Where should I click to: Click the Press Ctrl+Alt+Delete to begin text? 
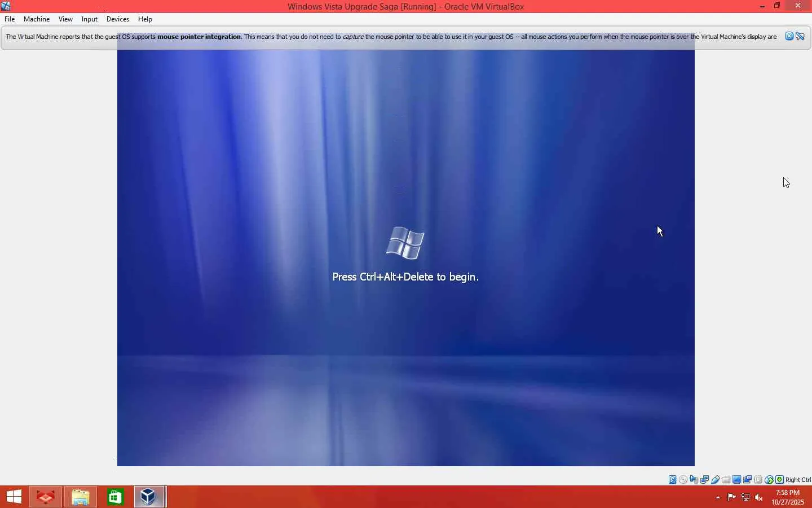(405, 277)
